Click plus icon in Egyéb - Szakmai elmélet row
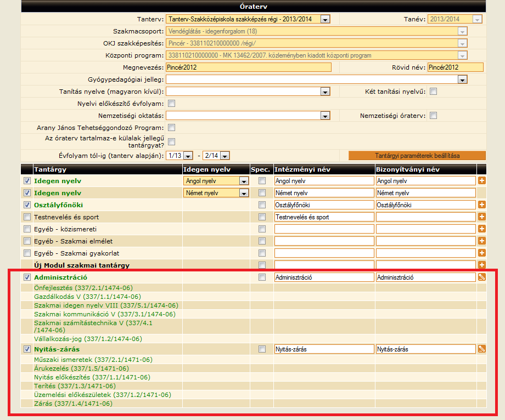 tap(481, 241)
